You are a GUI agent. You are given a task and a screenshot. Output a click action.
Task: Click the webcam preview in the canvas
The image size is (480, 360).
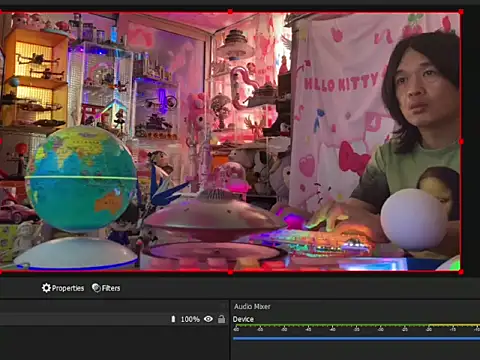click(230, 142)
